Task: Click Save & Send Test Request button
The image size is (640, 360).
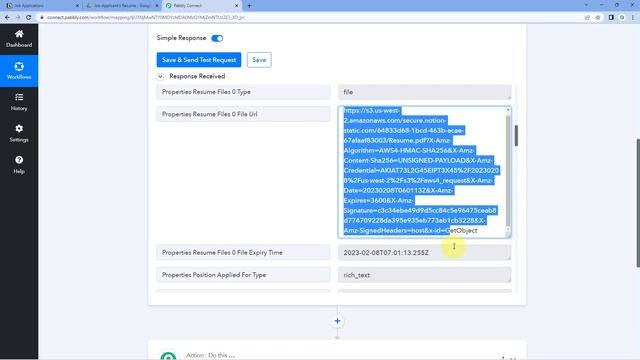Action: point(199,60)
